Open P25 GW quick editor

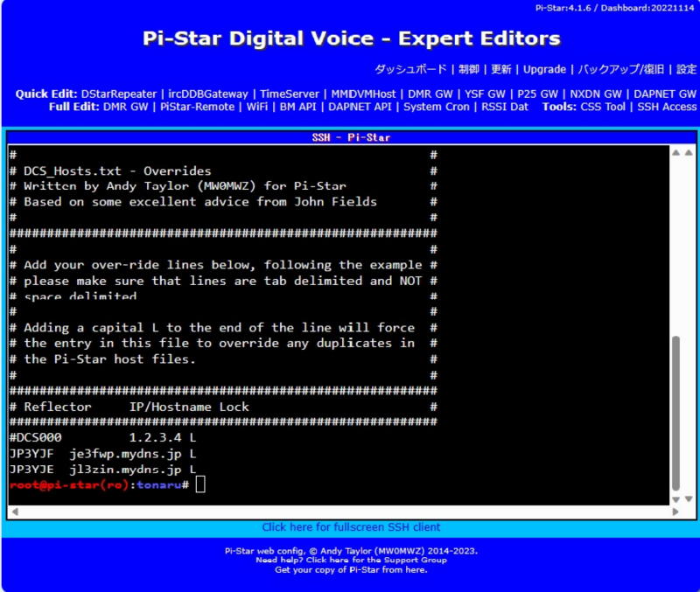point(537,94)
